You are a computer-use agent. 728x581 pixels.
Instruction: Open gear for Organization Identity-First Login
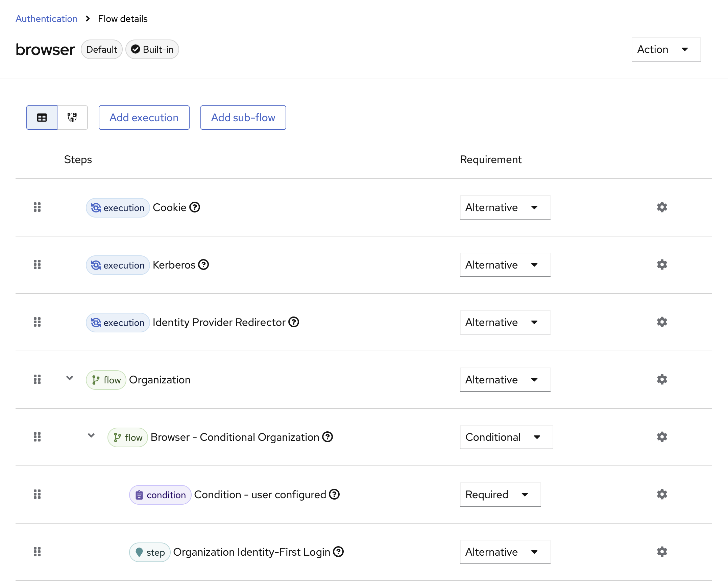click(662, 552)
